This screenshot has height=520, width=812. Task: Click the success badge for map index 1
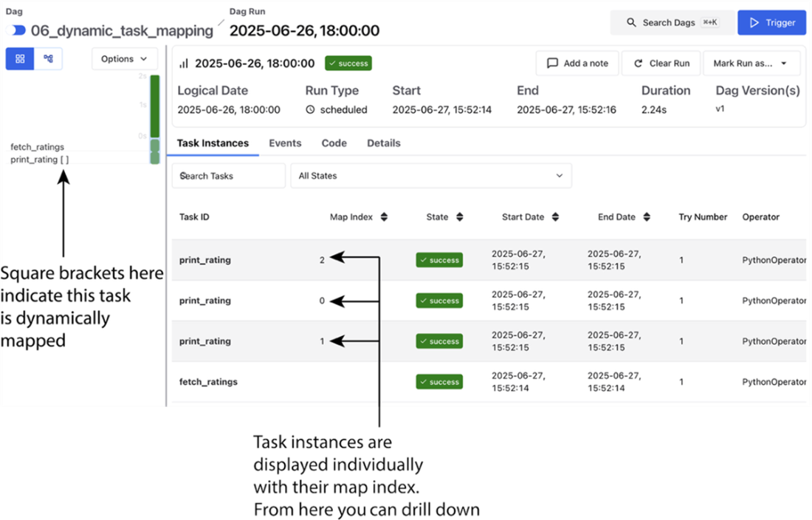point(439,341)
